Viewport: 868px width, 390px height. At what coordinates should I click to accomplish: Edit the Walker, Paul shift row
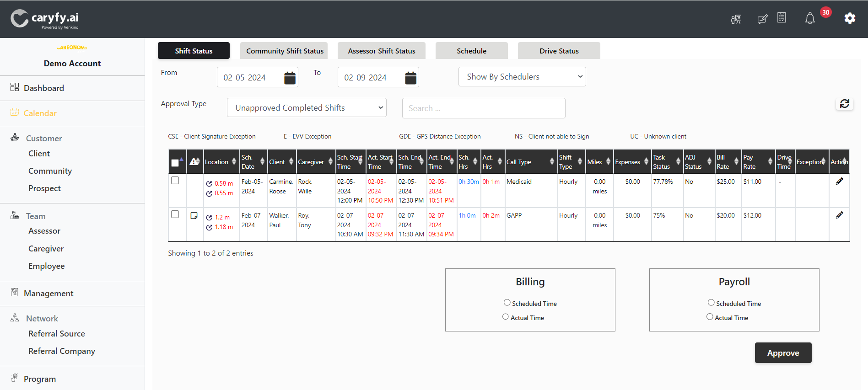coord(839,215)
